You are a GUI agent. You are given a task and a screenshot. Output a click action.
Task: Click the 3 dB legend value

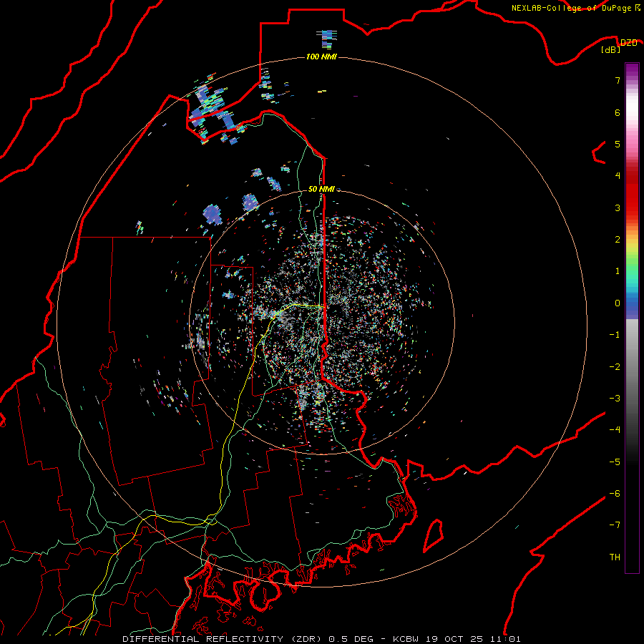point(618,208)
